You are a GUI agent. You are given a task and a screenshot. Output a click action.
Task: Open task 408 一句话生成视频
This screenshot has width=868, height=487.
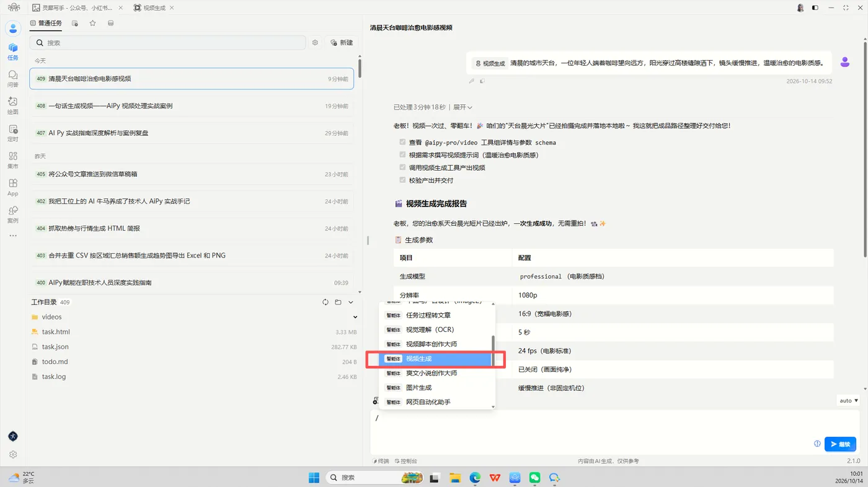pos(192,106)
